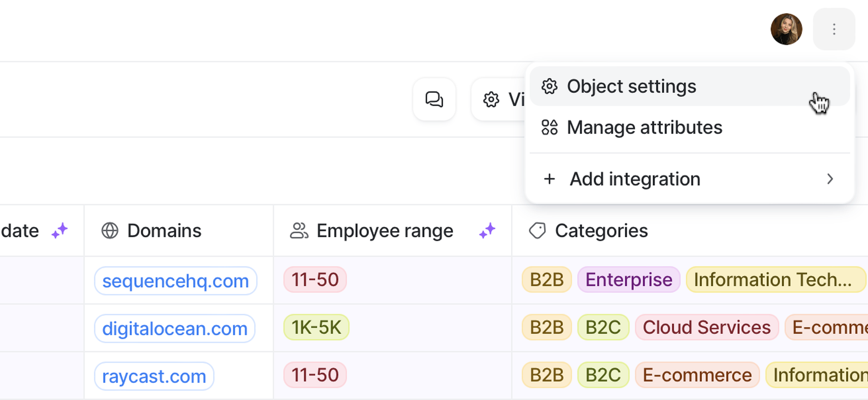Click the Cloud Services category tag
The width and height of the screenshot is (868, 400).
point(706,328)
